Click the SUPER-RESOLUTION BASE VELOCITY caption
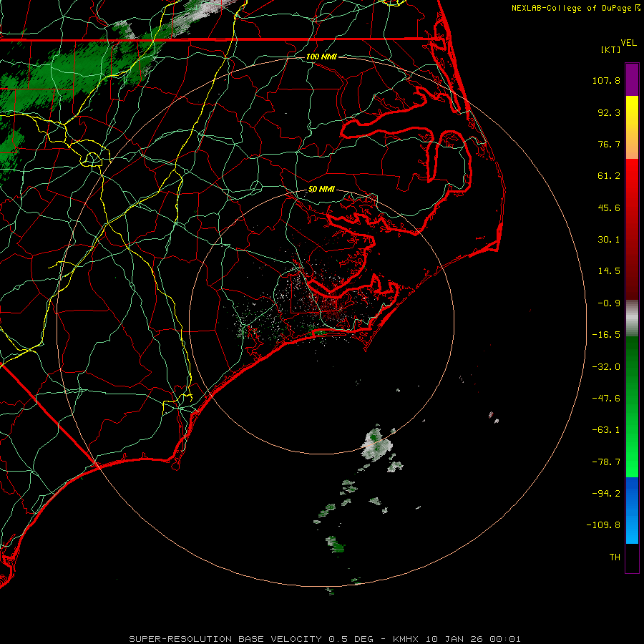644x644 pixels. (225, 639)
